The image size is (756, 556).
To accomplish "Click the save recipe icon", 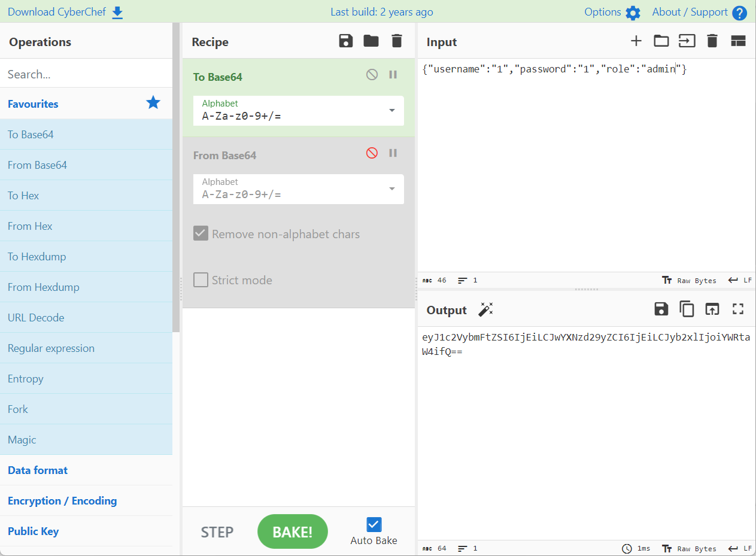I will point(345,41).
